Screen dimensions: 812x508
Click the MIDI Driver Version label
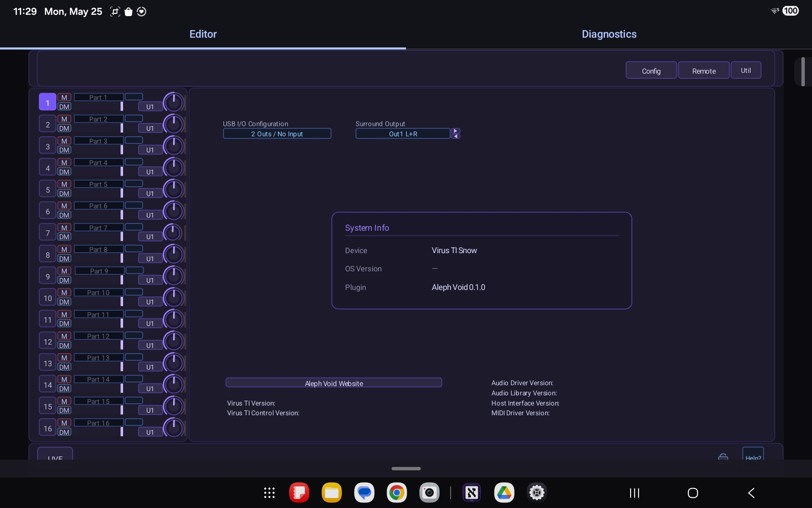521,413
